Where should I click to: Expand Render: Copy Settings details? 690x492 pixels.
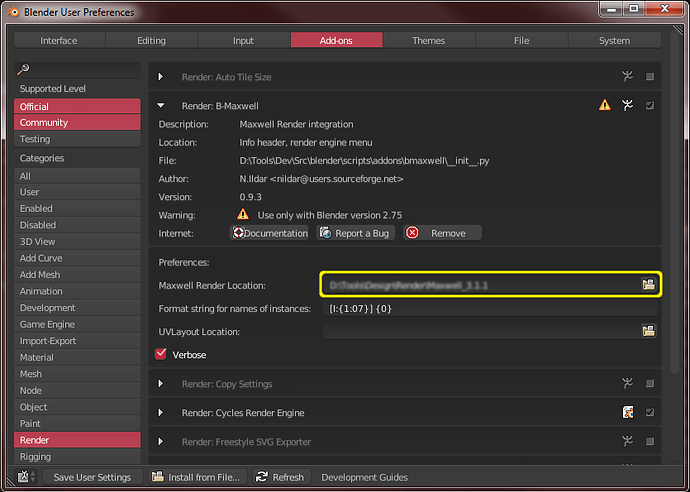point(161,383)
